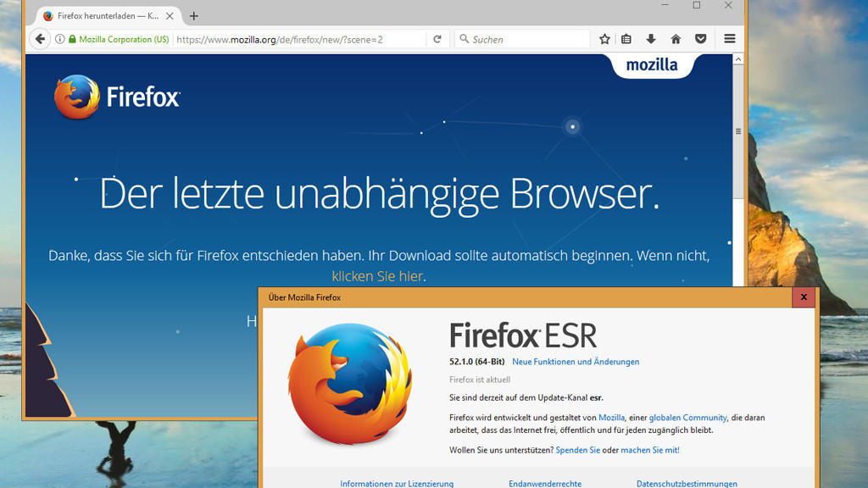Click the URL address field
This screenshot has width=868, height=488.
coord(297,39)
